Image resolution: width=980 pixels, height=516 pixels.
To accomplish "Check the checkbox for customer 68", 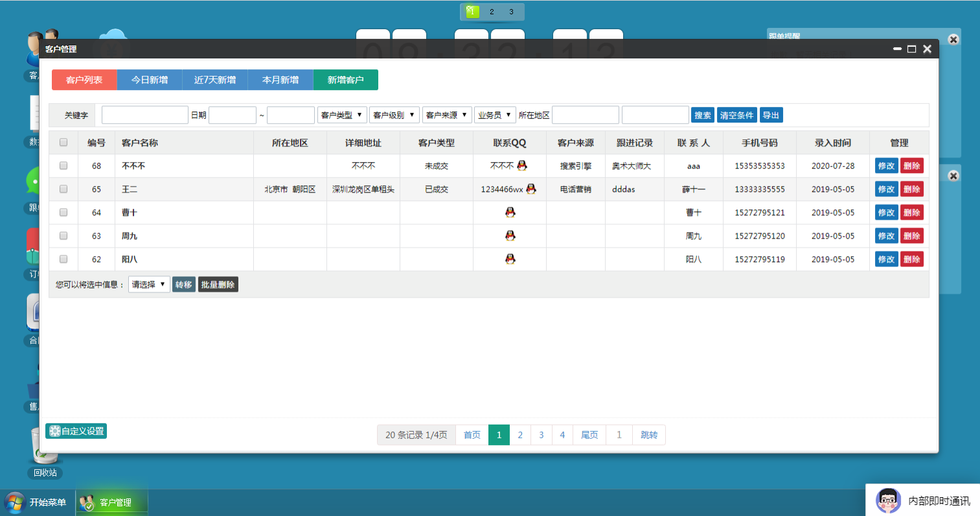I will pos(63,165).
